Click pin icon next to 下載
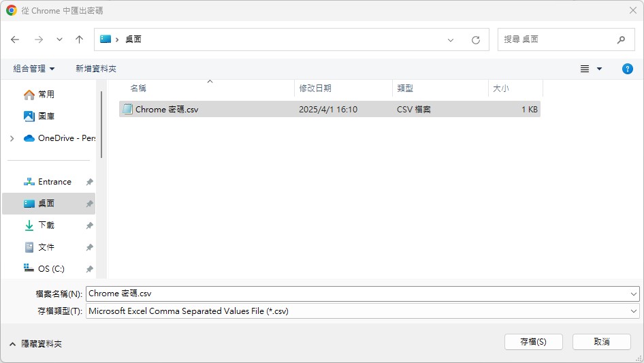 (x=89, y=225)
